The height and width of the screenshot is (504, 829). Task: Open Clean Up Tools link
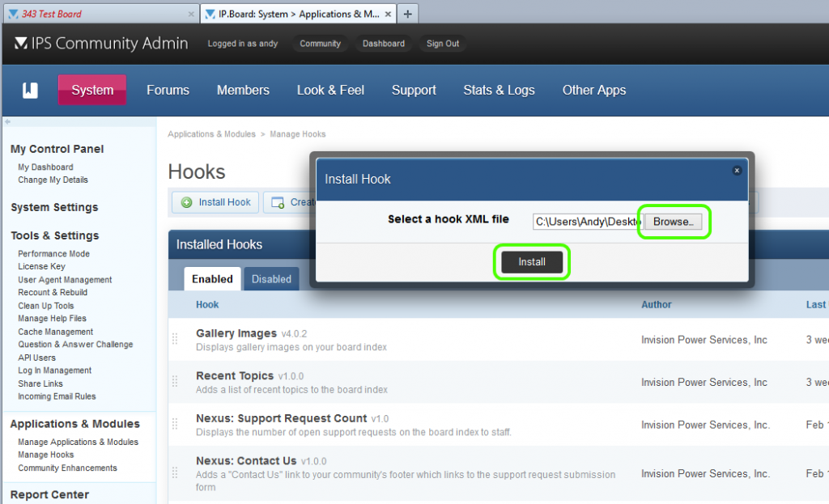(45, 306)
